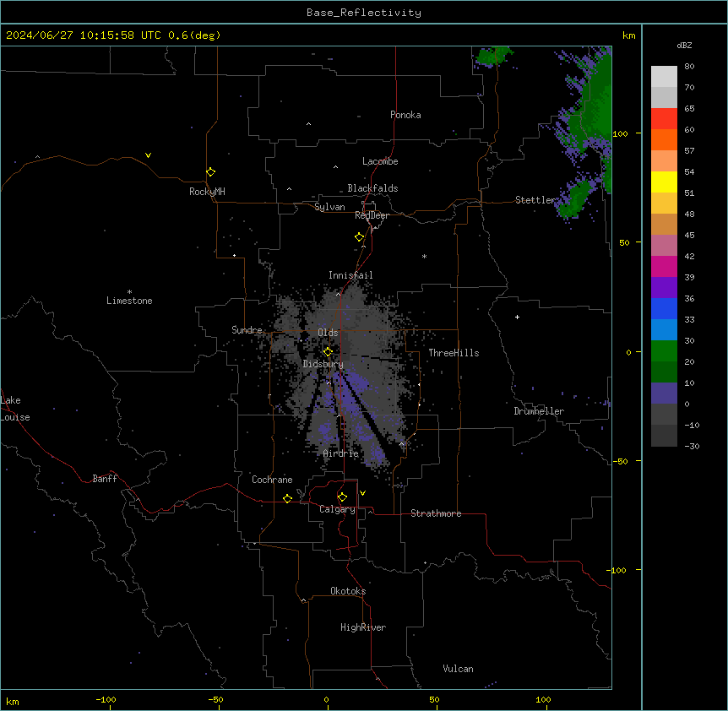Viewport: 728px width, 711px height.
Task: Click the white asterisk marker above Limestone label
Action: 129,292
